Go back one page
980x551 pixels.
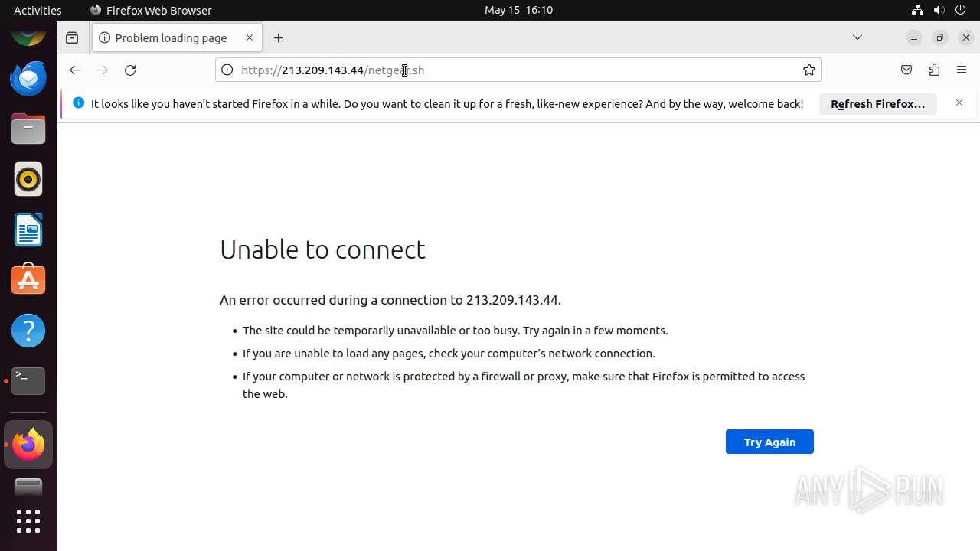coord(74,70)
